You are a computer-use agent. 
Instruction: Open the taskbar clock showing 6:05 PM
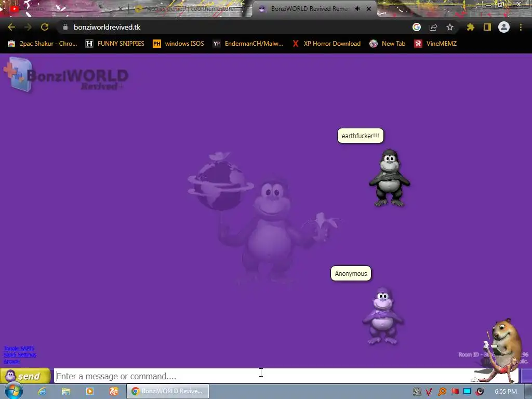[x=506, y=392]
